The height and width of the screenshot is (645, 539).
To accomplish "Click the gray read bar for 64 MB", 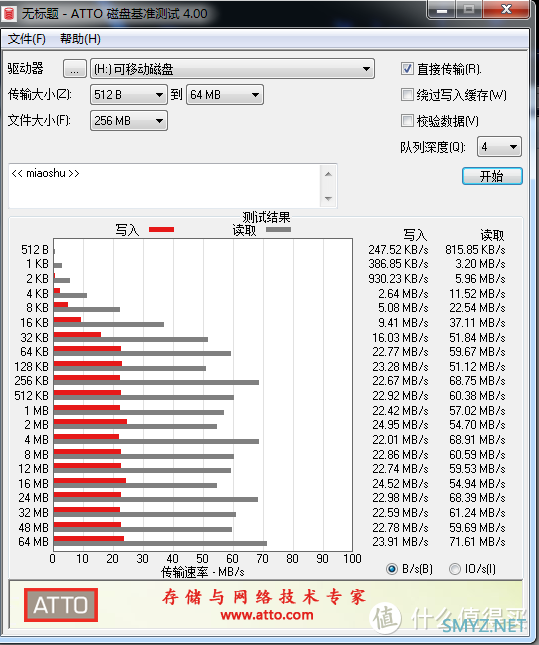I will click(160, 543).
